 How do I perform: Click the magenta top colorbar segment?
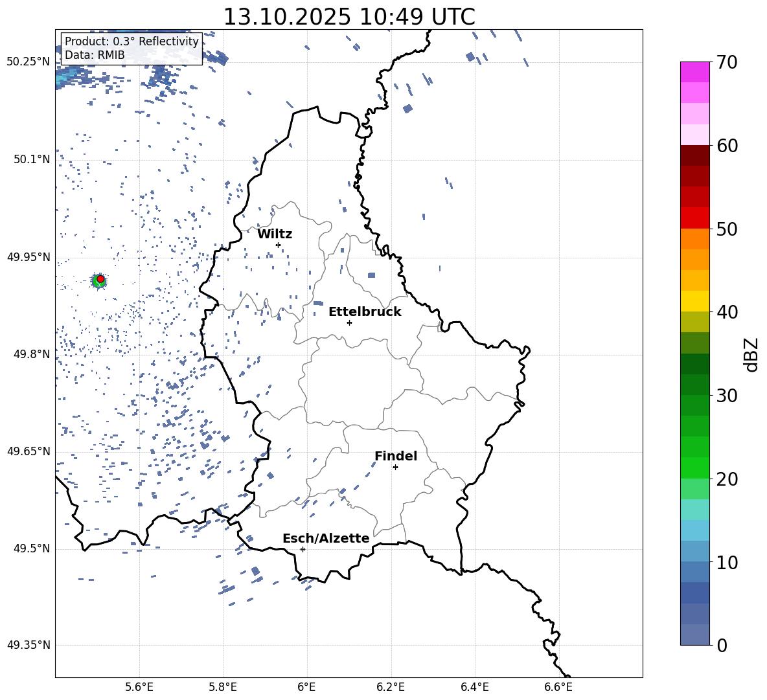point(695,72)
